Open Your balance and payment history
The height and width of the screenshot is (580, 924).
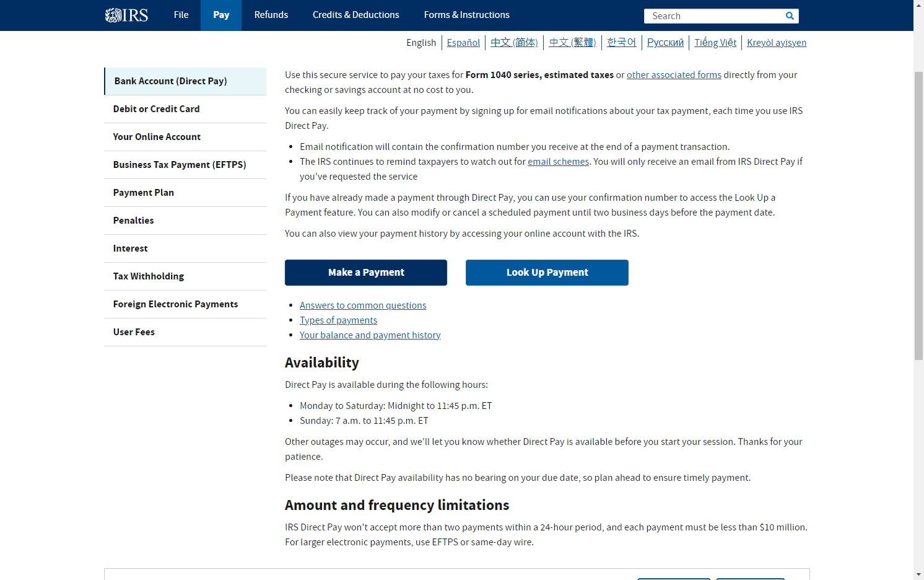coord(370,335)
